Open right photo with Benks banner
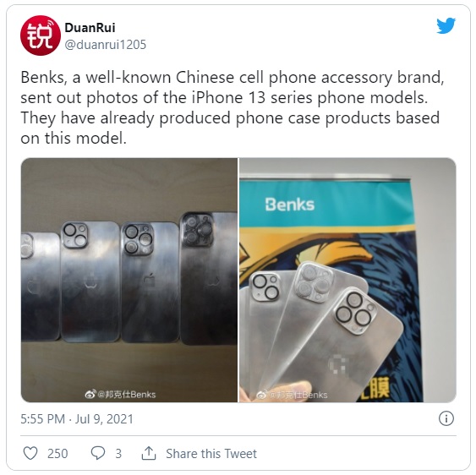 tap(347, 280)
